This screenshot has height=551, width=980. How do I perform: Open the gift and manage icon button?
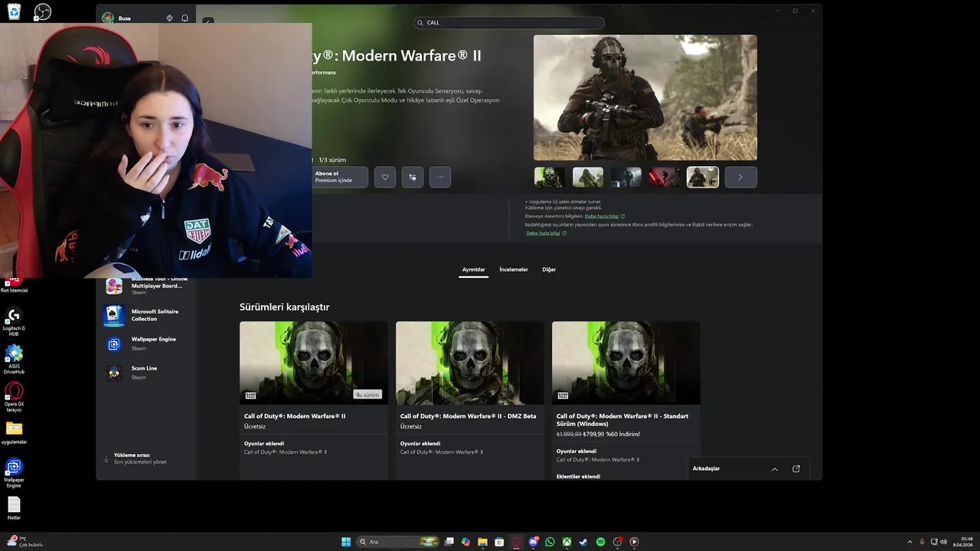point(413,177)
